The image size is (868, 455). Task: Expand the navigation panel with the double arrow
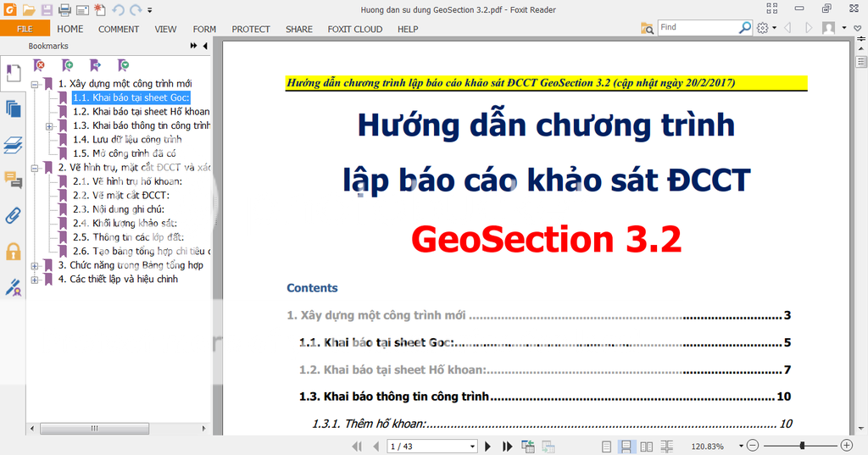click(193, 46)
